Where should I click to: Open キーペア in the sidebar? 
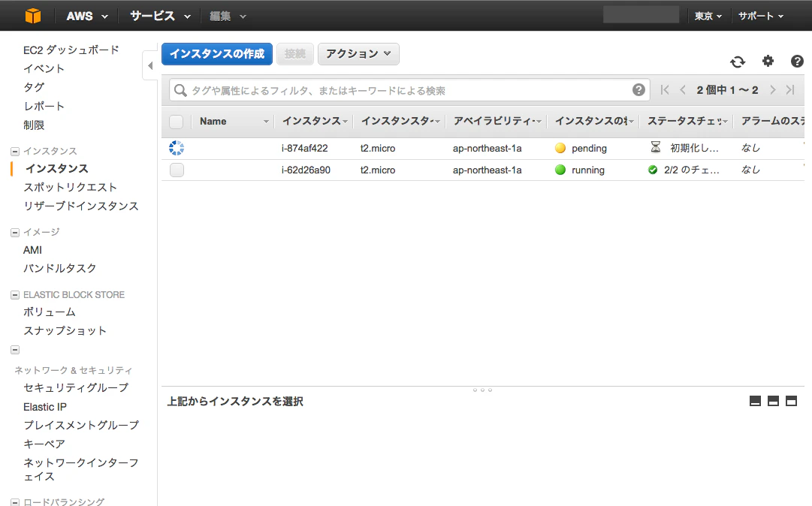[44, 444]
